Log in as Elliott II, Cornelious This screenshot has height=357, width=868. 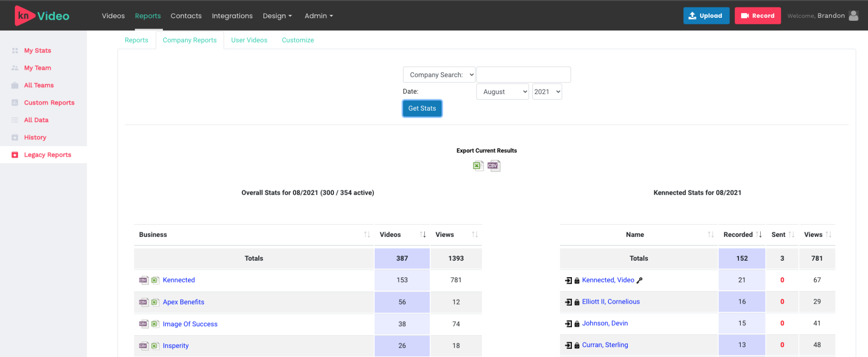click(568, 302)
